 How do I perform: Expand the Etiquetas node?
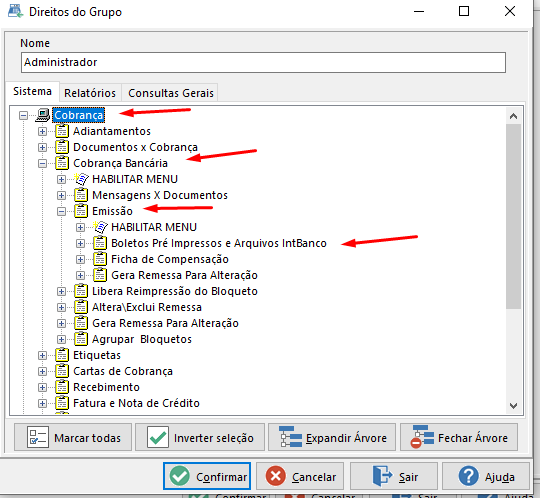[42, 355]
